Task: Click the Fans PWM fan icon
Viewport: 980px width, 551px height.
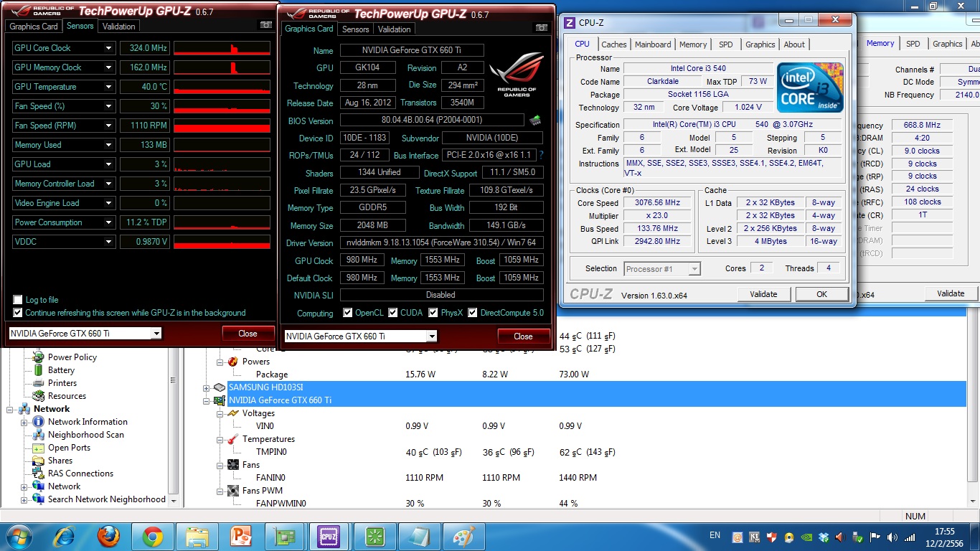Action: (x=233, y=491)
